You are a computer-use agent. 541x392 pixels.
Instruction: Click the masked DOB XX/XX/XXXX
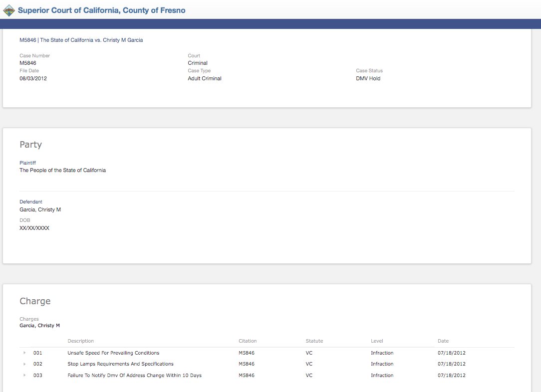[x=34, y=228]
